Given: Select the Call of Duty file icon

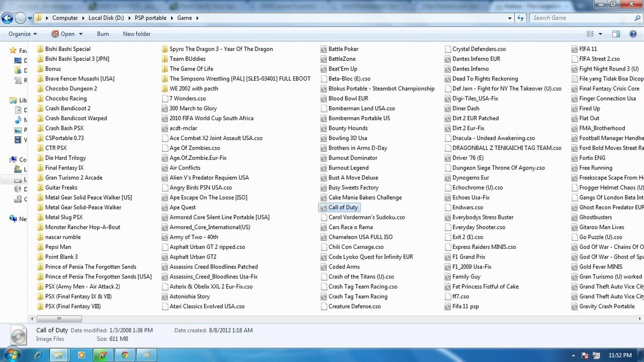Looking at the screenshot, I should tap(324, 207).
